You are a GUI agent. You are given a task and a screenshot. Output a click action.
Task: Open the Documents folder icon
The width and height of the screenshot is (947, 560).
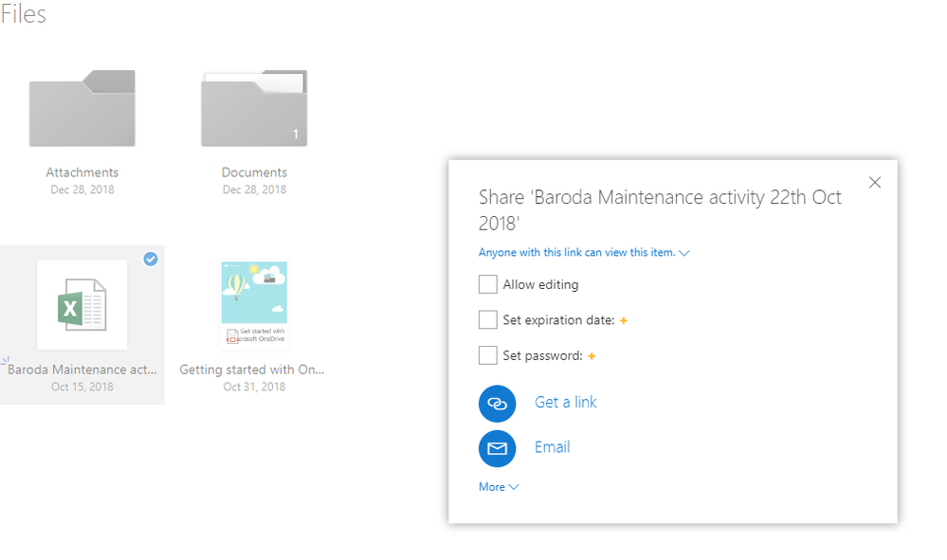point(253,109)
